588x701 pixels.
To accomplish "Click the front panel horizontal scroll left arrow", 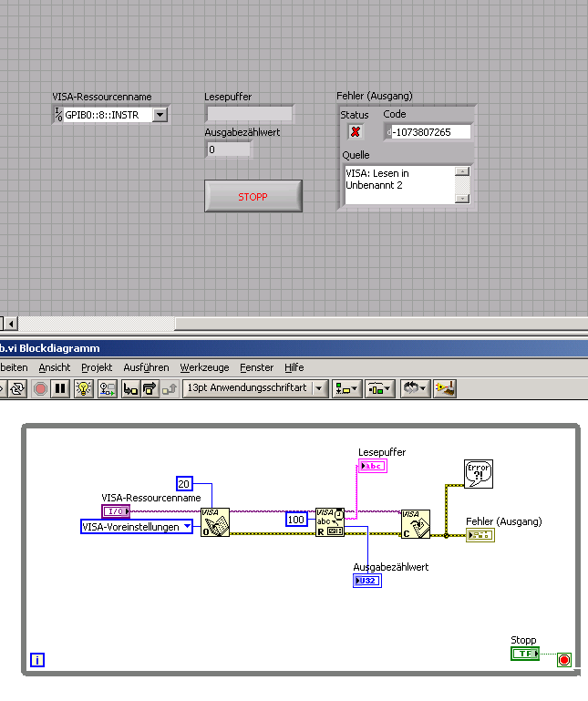I will [11, 324].
